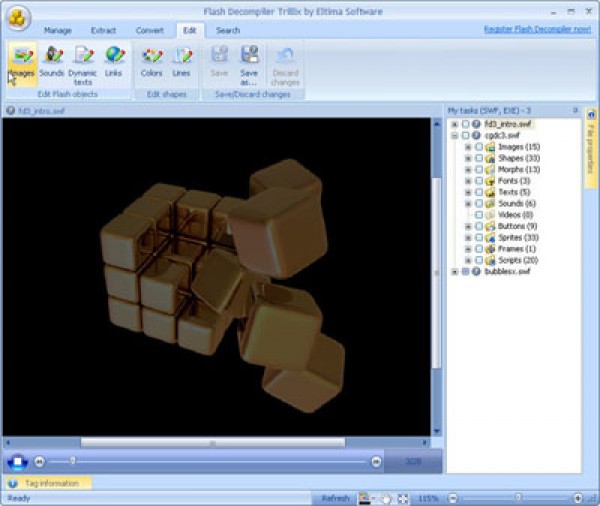This screenshot has height=506, width=600.
Task: Click the background color icon in status bar
Action: 364,498
